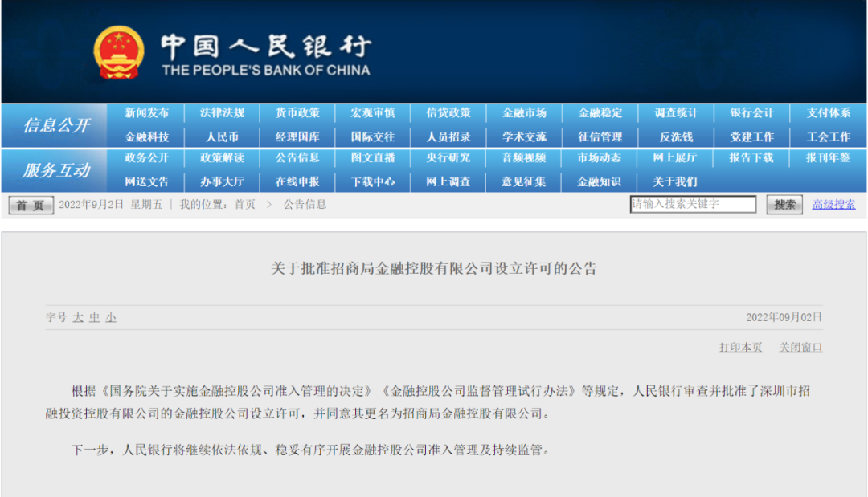Click the paragraph starting with 下一步
The width and height of the screenshot is (868, 497).
(312, 450)
